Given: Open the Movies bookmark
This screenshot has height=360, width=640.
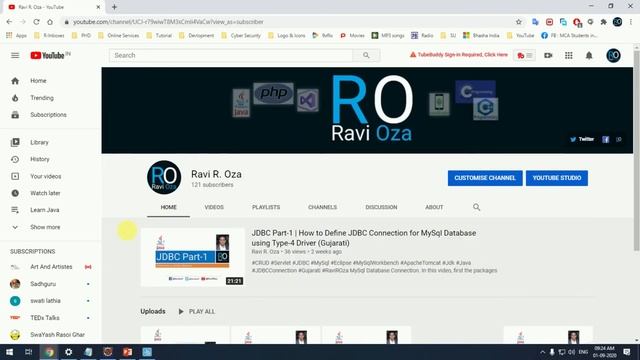Looking at the screenshot, I should coord(352,36).
